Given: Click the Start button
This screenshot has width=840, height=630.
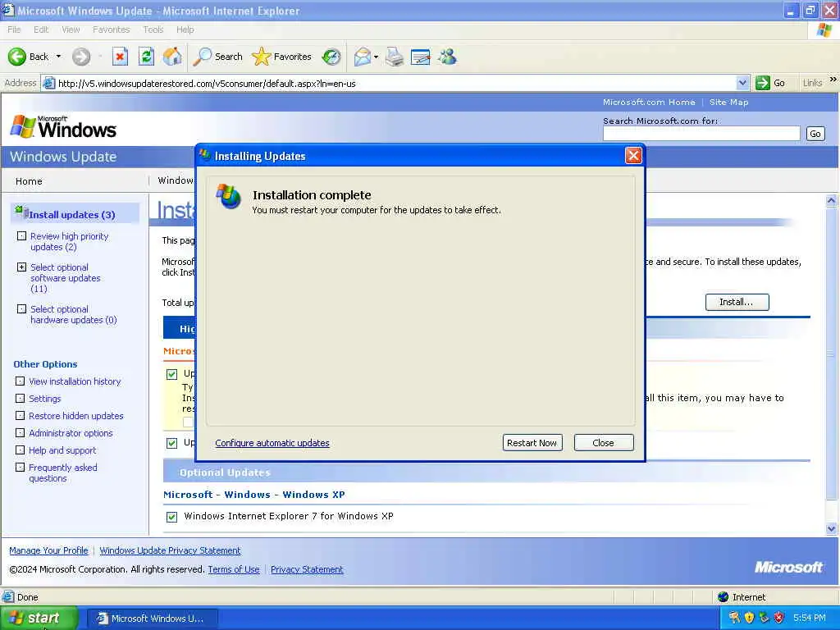Looking at the screenshot, I should 39,619.
